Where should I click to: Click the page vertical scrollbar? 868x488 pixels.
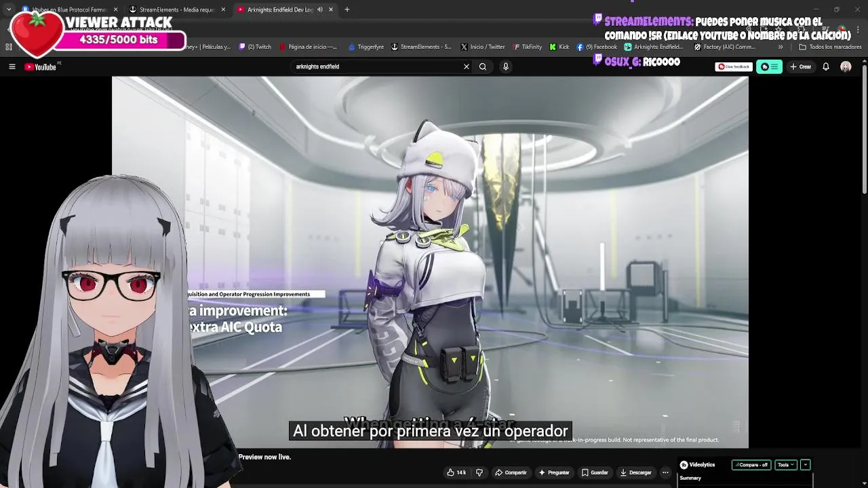[x=864, y=129]
